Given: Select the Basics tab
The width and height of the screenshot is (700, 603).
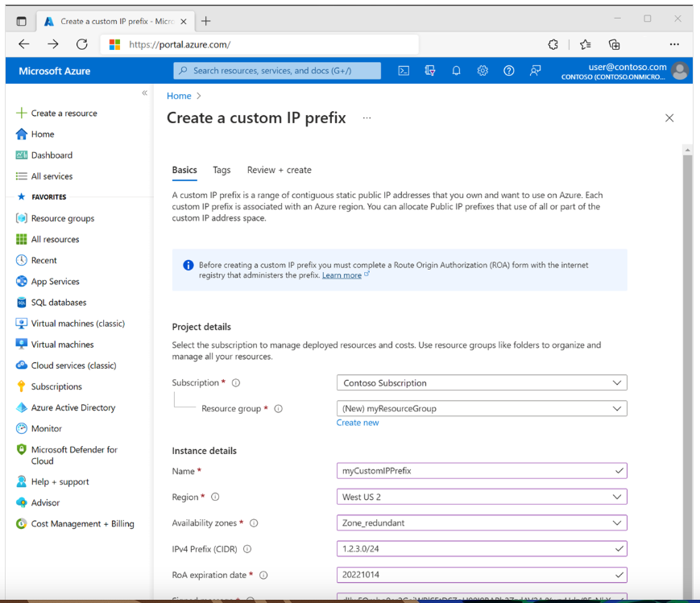Looking at the screenshot, I should (x=184, y=170).
